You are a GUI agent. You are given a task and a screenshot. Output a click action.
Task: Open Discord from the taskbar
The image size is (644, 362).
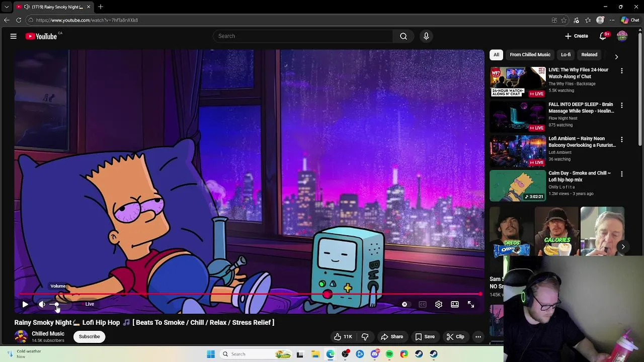[375, 354]
